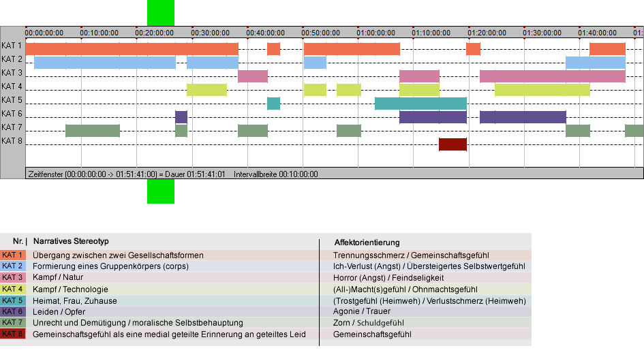Select the longest light-blue KAT 2 segment
The height and width of the screenshot is (361, 644).
coord(105,63)
